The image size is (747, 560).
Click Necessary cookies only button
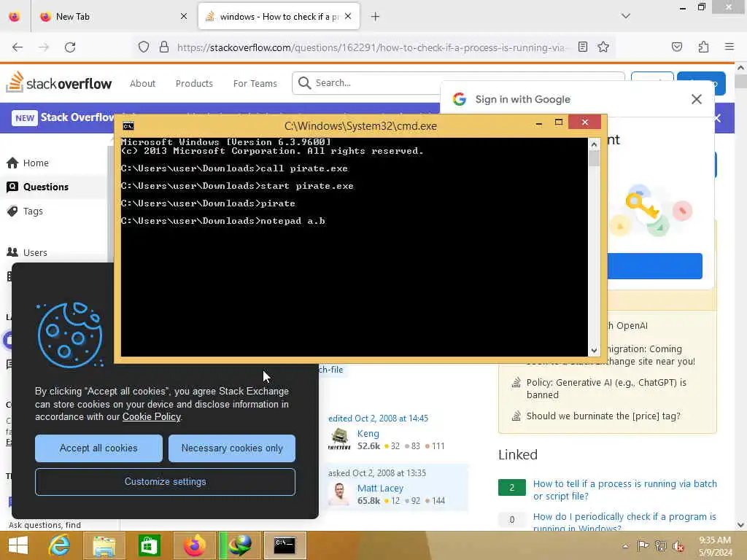pos(231,448)
